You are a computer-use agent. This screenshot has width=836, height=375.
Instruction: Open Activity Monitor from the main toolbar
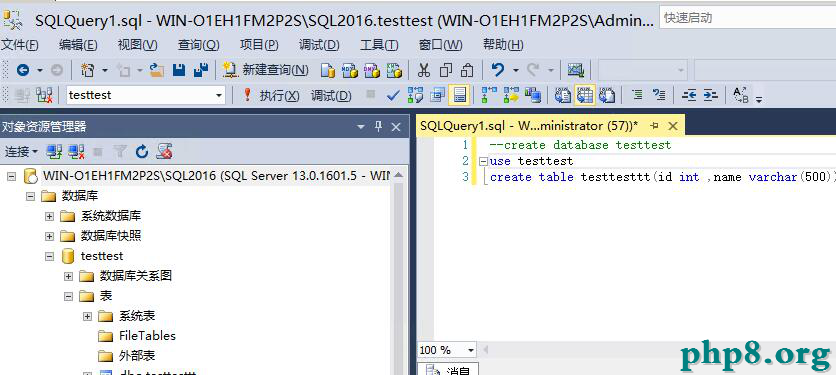pyautogui.click(x=576, y=70)
